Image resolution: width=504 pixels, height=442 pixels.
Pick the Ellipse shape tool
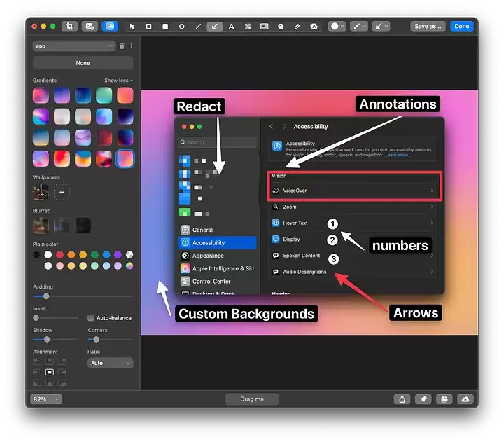(x=182, y=26)
